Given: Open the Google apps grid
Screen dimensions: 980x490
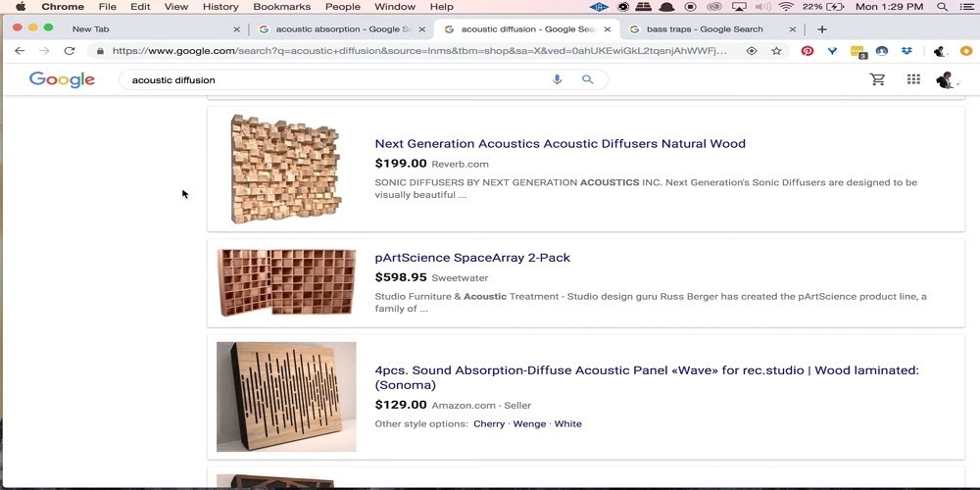Looking at the screenshot, I should pos(913,79).
